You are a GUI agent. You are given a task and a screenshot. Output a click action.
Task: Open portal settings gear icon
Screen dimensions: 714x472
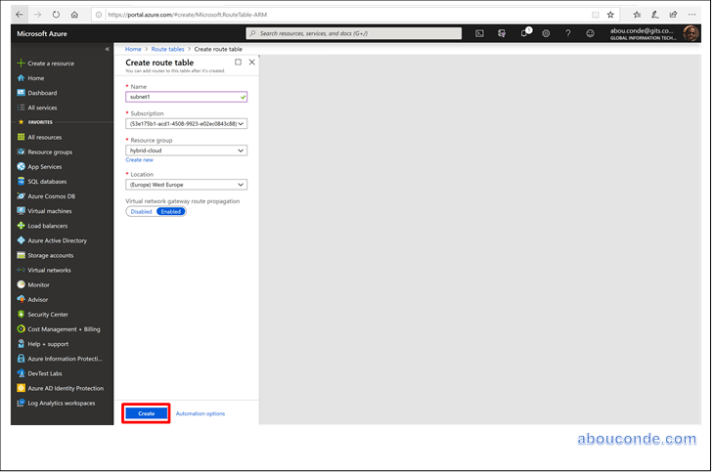(x=546, y=33)
